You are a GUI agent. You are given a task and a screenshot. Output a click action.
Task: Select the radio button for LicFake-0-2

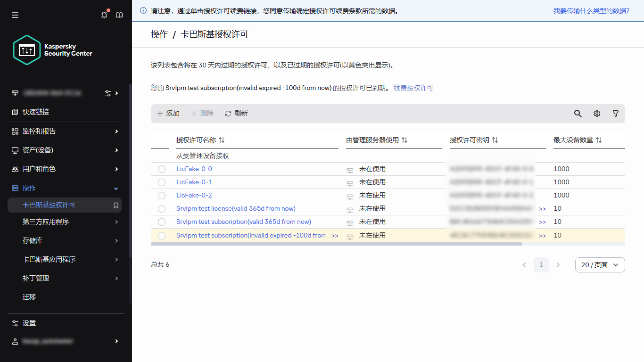coord(162,195)
